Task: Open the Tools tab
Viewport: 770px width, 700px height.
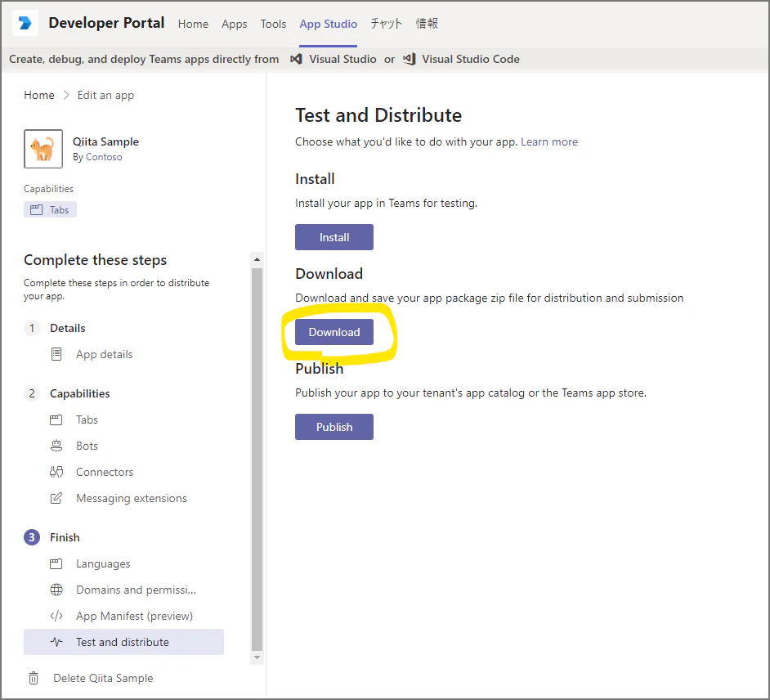Action: tap(273, 24)
